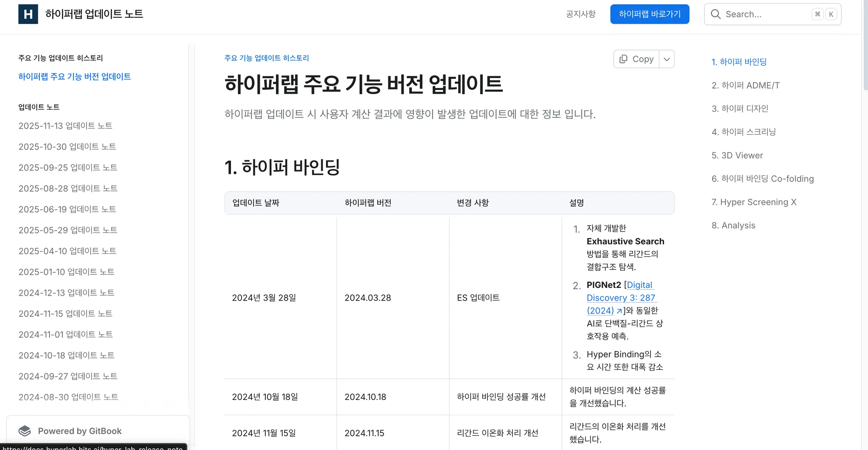
Task: Open the 2025-10-30 업데이트 노트 page
Action: pos(67,146)
